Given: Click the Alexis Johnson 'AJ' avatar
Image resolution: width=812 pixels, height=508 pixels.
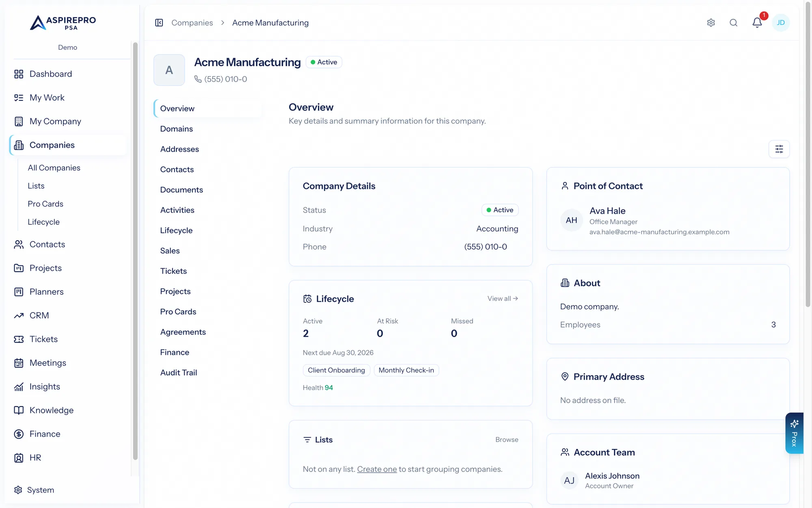Looking at the screenshot, I should 569,481.
